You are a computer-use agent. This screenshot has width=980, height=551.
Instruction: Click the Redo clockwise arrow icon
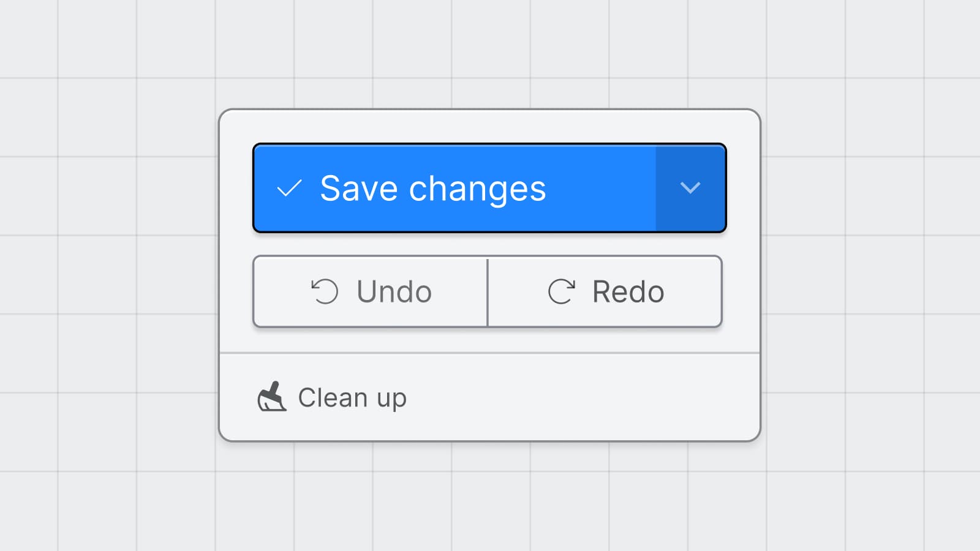pos(561,291)
